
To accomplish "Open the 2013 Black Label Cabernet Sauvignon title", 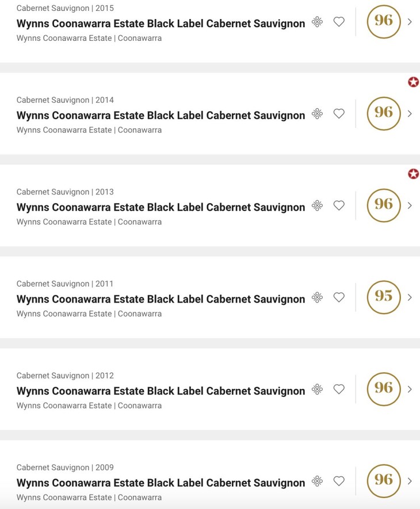I will pos(161,207).
